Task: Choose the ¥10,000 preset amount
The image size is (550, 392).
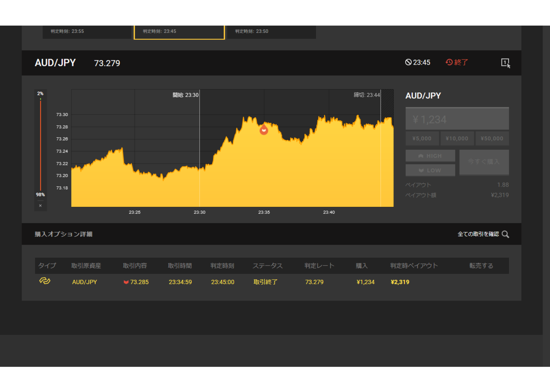Action: click(456, 138)
